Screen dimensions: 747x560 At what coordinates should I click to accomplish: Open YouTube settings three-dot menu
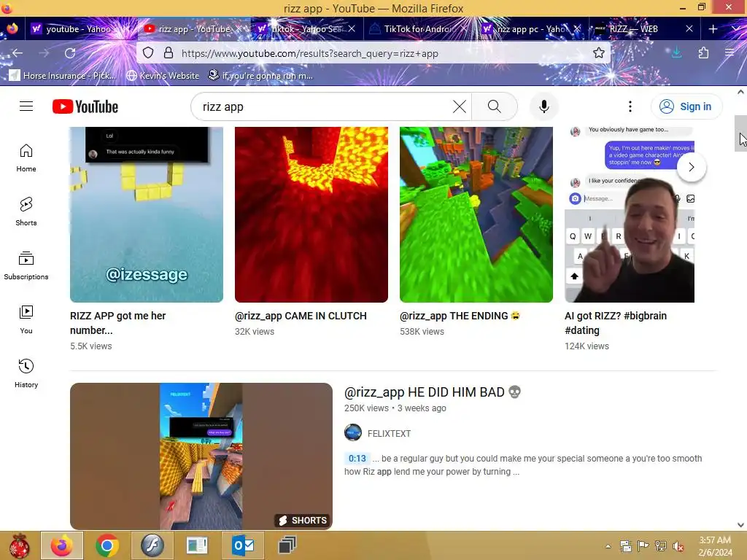630,106
